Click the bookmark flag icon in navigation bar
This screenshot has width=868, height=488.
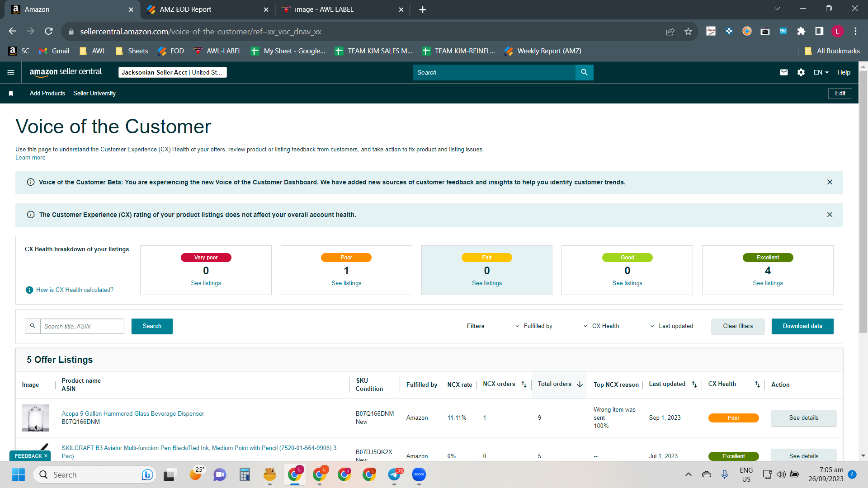(11, 94)
